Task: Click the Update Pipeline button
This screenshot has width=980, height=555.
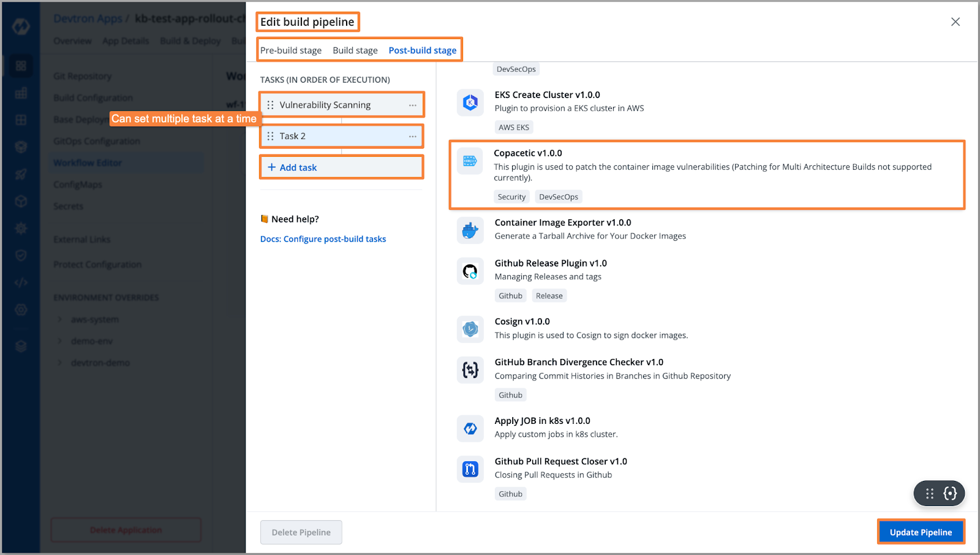Action: [x=921, y=532]
